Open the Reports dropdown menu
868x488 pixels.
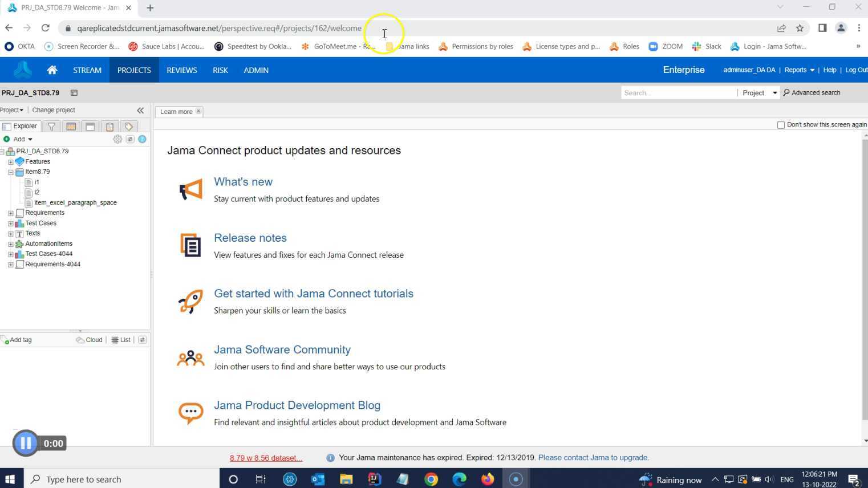point(799,70)
